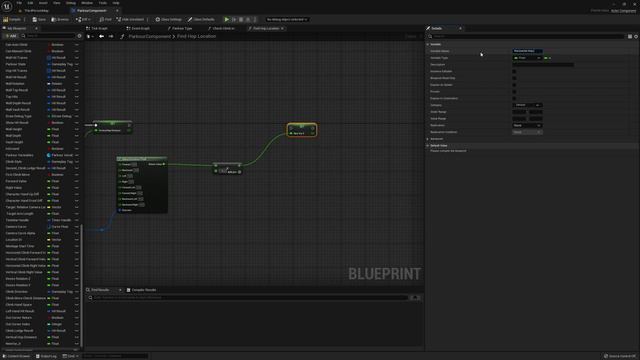
Task: Select the Parkour State variable row
Action: (41, 64)
